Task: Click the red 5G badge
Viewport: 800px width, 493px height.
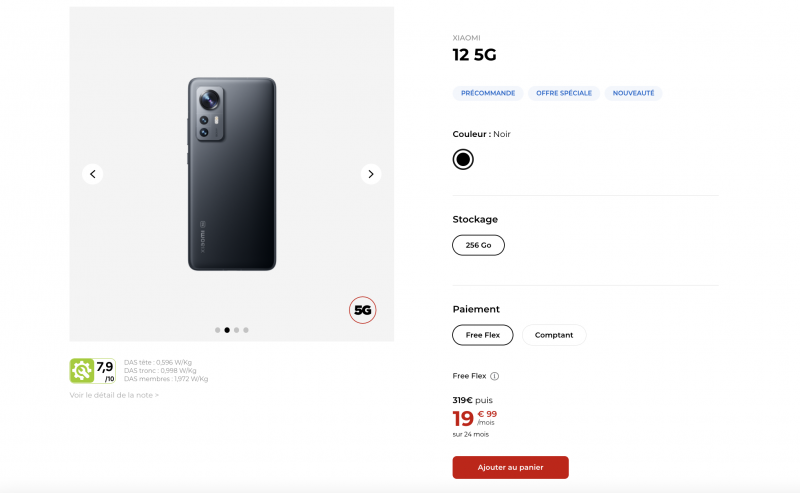Action: pos(363,310)
